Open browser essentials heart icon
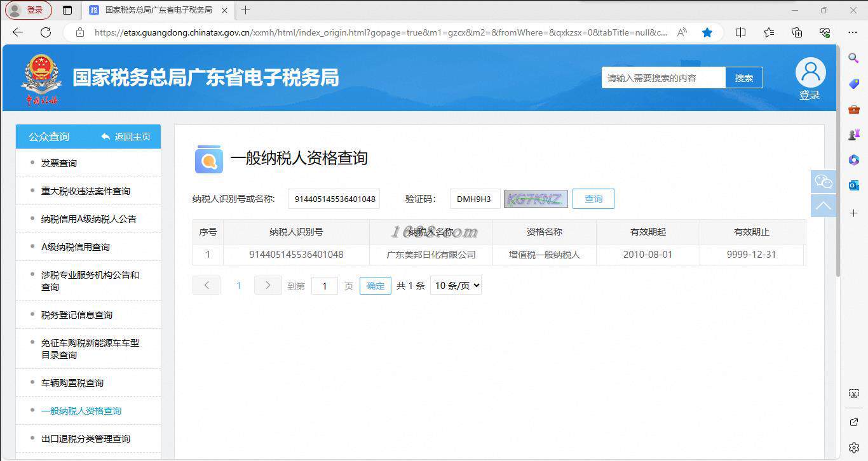This screenshot has height=461, width=868. pos(825,32)
